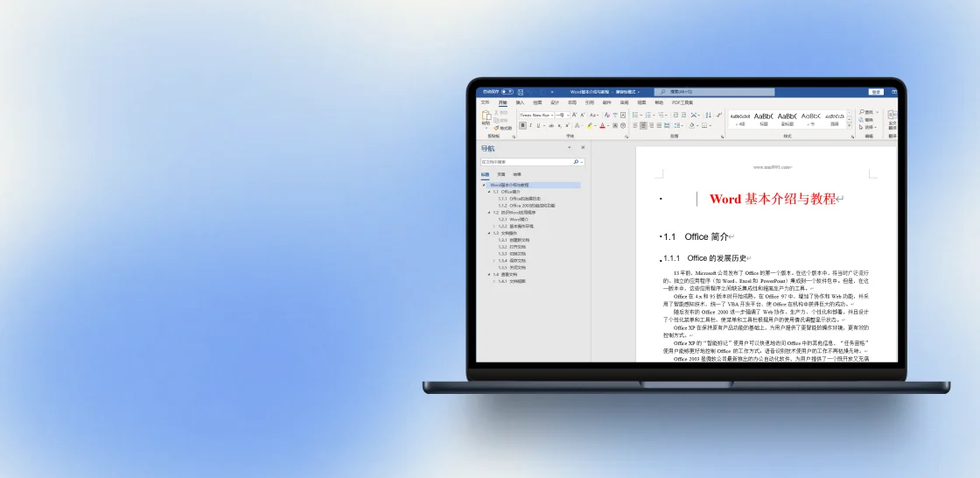This screenshot has height=478, width=980.
Task: Select the Format Painter brush icon
Action: 496,129
